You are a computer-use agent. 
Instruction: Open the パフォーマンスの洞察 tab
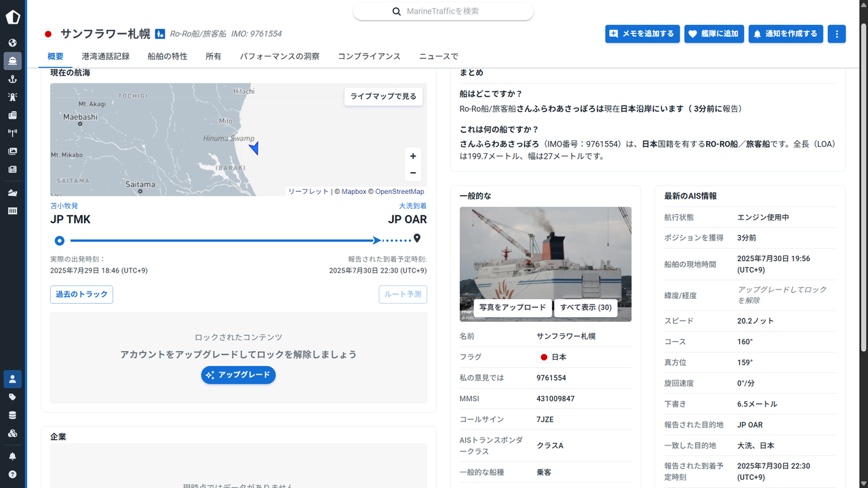tap(279, 56)
